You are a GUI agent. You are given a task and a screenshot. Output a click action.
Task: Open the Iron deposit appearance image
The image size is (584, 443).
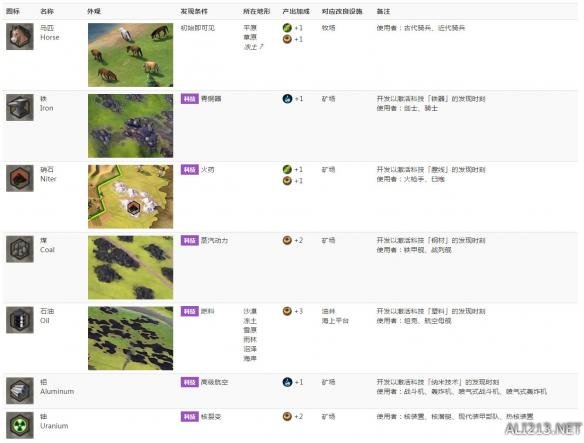[x=130, y=126]
